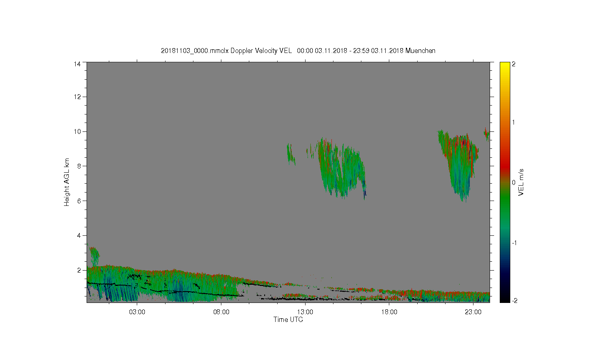Screen dimensions: 607x364
Task: Click the colorbar scale value 0
Action: point(514,182)
